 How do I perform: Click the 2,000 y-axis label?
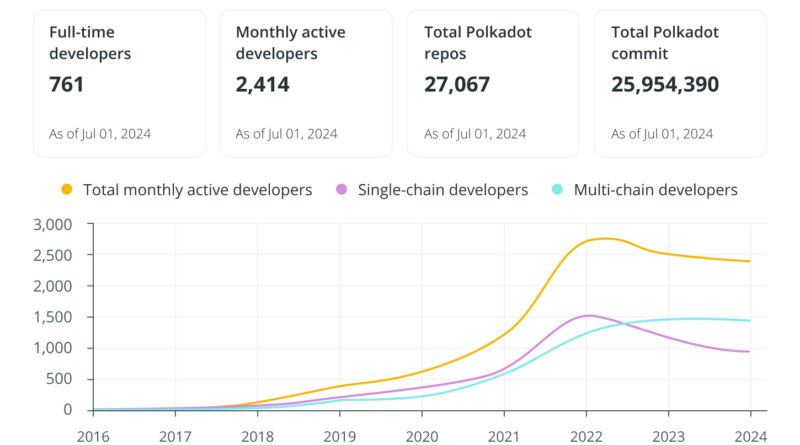[x=53, y=286]
